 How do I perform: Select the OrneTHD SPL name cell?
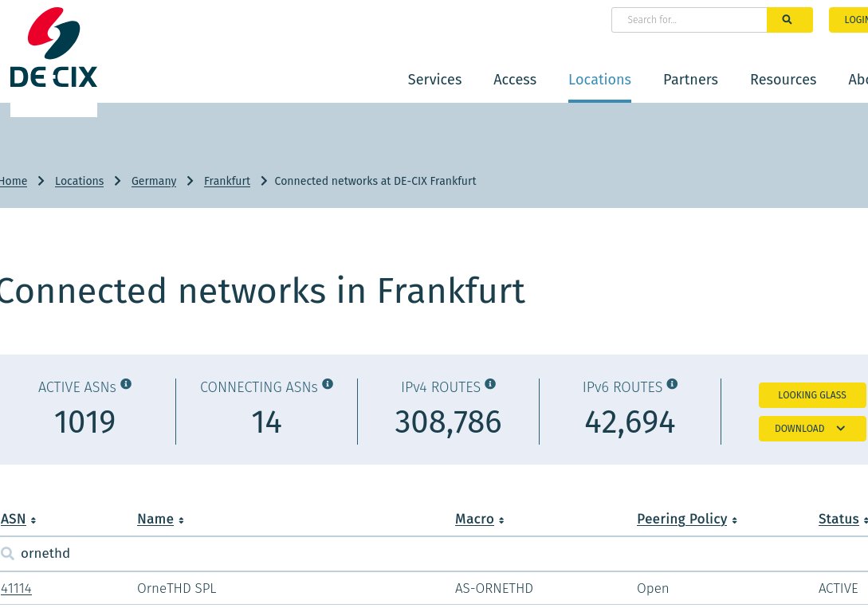point(177,588)
